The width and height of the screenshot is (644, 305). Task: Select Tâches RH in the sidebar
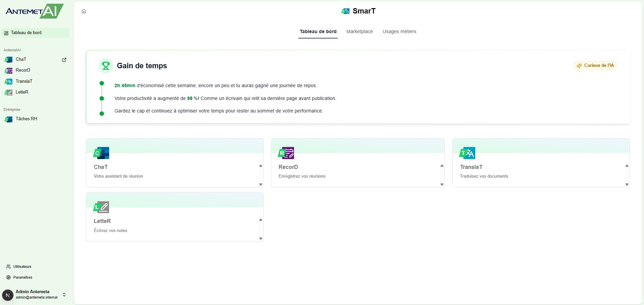[x=26, y=119]
